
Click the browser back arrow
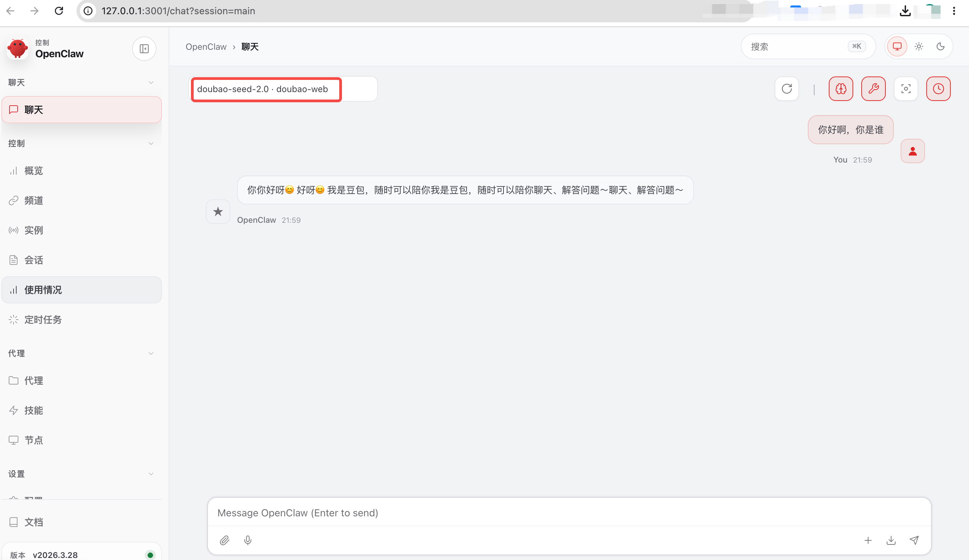(x=10, y=11)
